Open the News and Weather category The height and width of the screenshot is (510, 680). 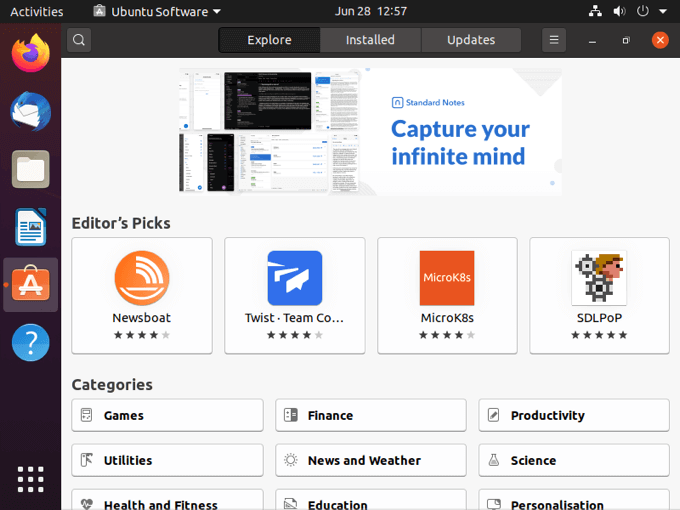coord(371,460)
